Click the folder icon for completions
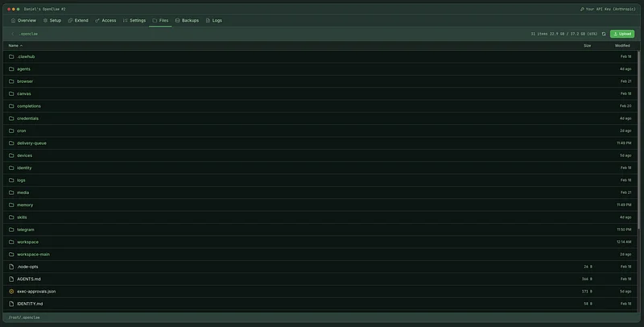644x327 pixels. 11,106
